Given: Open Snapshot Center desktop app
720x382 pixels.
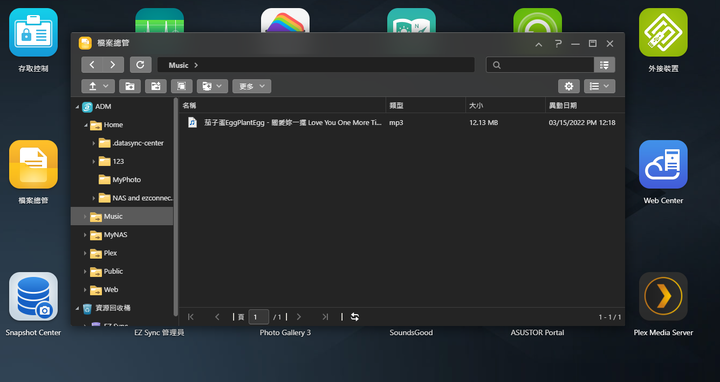Looking at the screenshot, I should click(x=34, y=297).
